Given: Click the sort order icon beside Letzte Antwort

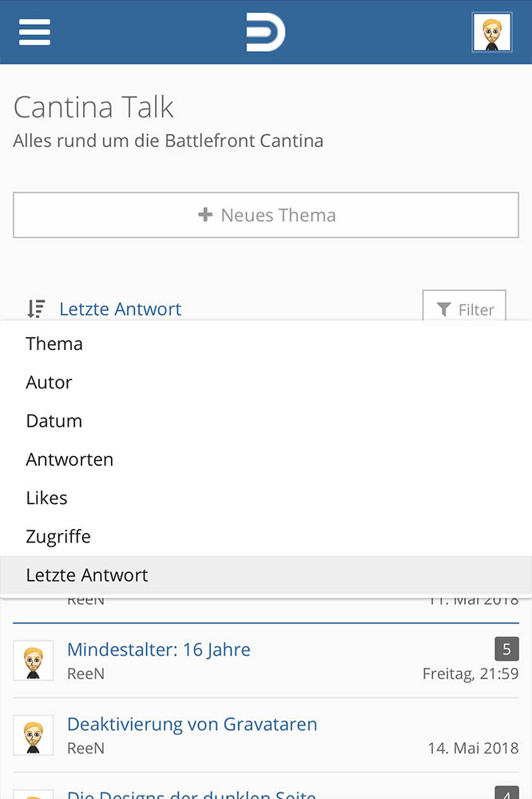Looking at the screenshot, I should point(36,308).
